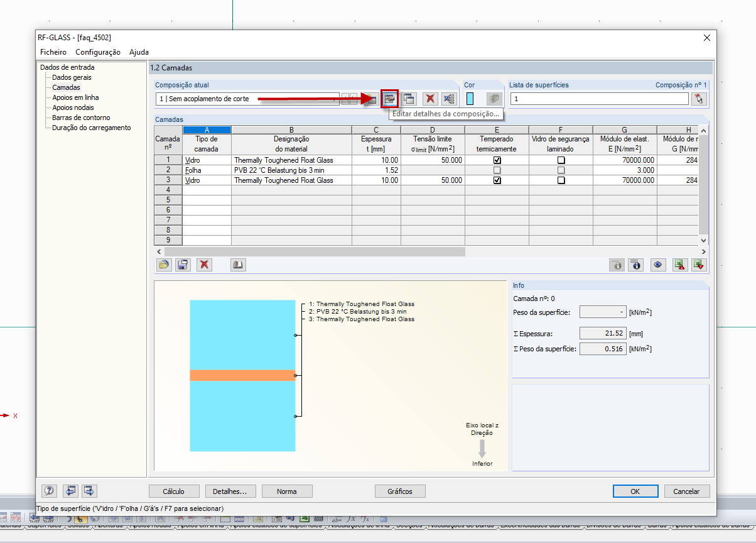The image size is (756, 543).
Task: Open the Ficheiro menu
Action: coord(53,52)
